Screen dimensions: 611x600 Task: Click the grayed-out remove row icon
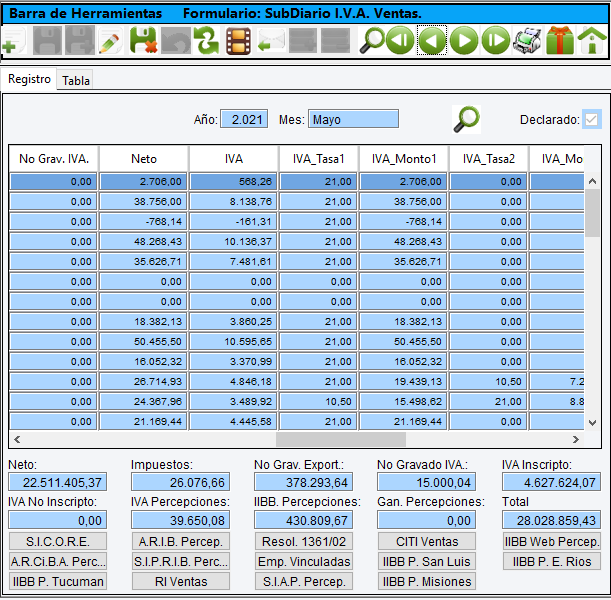click(x=335, y=40)
